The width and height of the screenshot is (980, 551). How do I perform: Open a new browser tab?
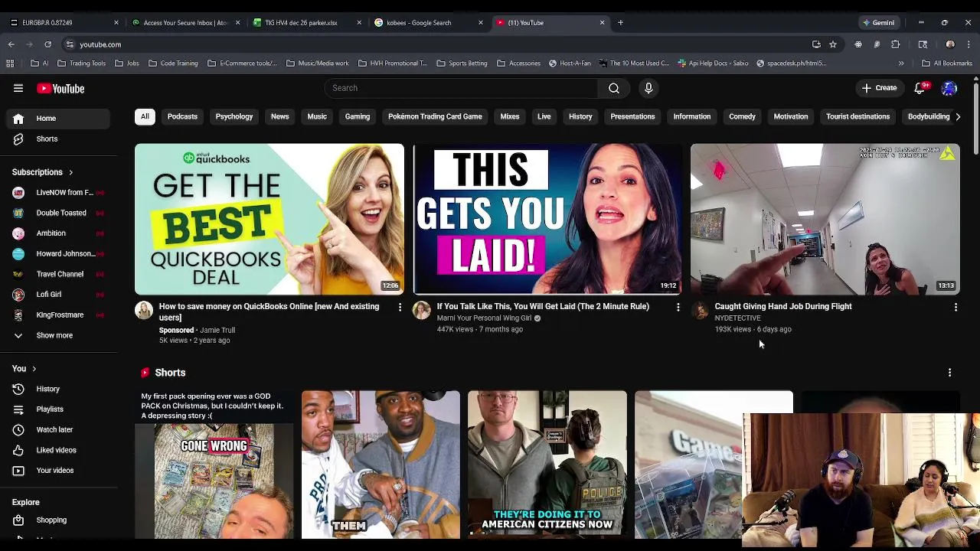[x=620, y=23]
